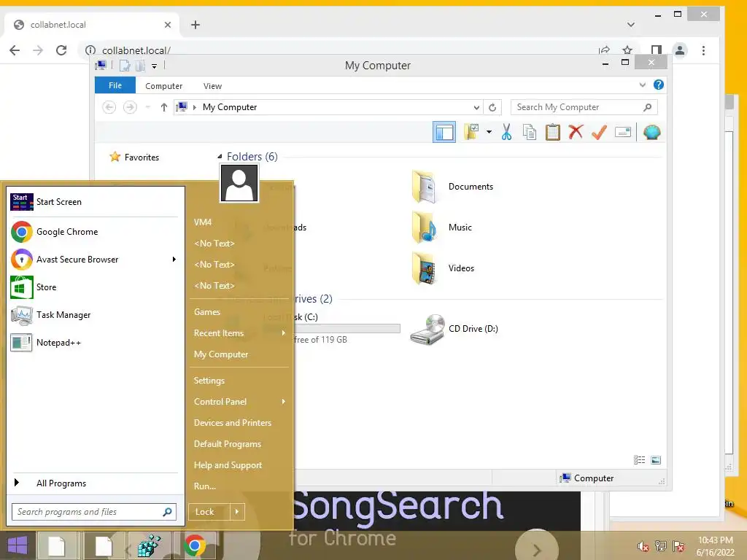This screenshot has width=747, height=560.
Task: Open Explorer Help question mark icon
Action: 659,85
